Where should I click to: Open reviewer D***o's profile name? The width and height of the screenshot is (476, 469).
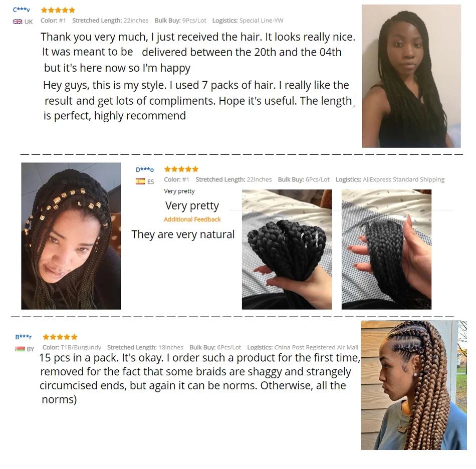[x=144, y=169]
